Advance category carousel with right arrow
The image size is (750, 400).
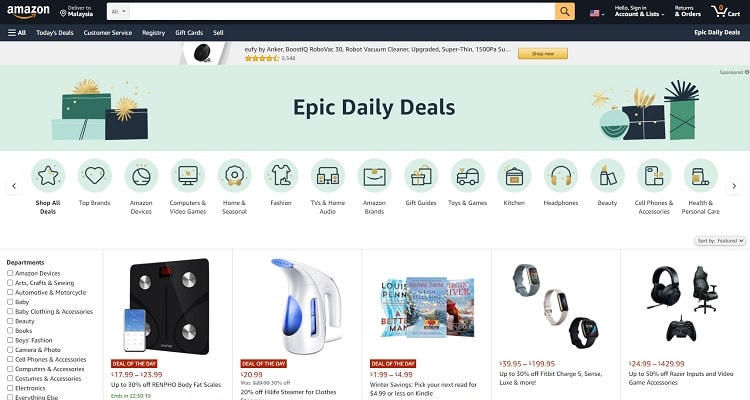(x=734, y=186)
